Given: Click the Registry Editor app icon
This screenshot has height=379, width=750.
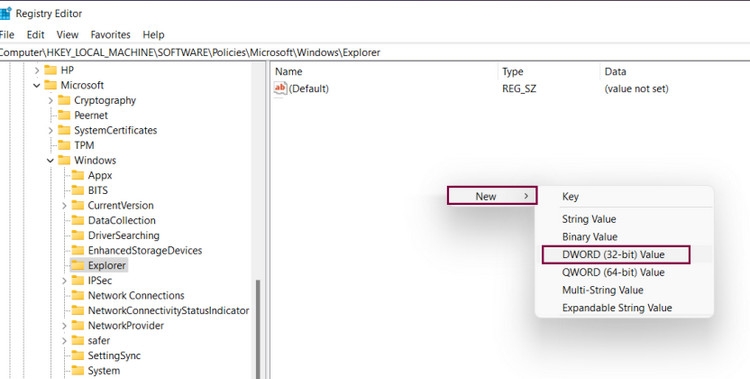Looking at the screenshot, I should pyautogui.click(x=5, y=13).
